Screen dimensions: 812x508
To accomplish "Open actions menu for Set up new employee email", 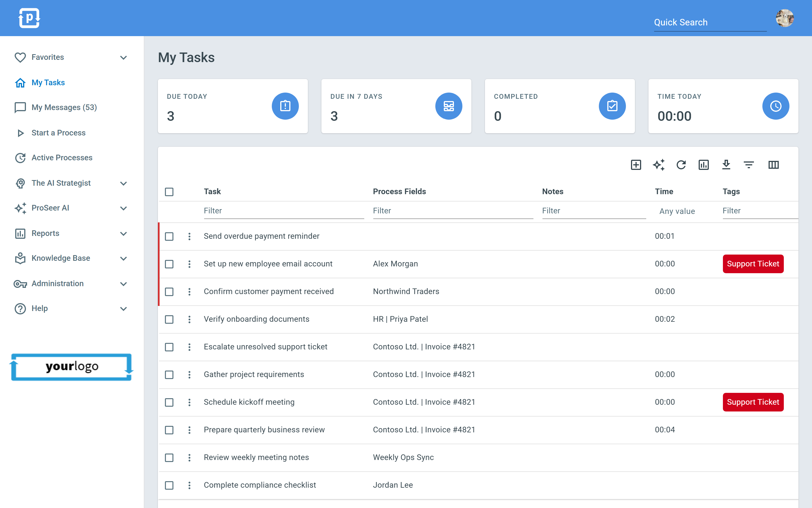I will 189,264.
